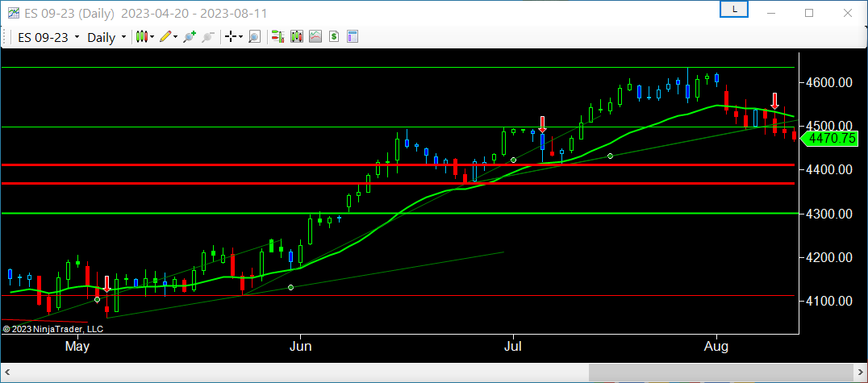Click the trendline anchor dot near late May
Viewport: 868px width, 383px height.
coord(291,287)
